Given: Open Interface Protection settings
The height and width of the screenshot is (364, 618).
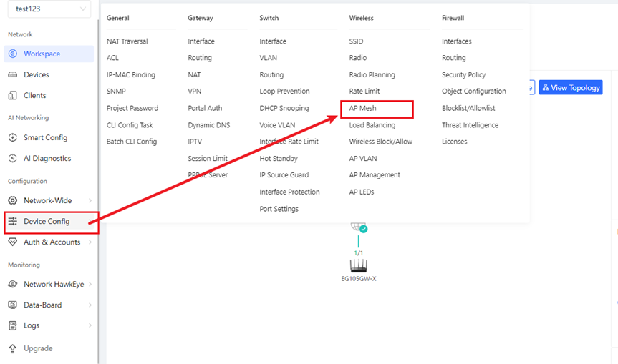Looking at the screenshot, I should (x=290, y=192).
